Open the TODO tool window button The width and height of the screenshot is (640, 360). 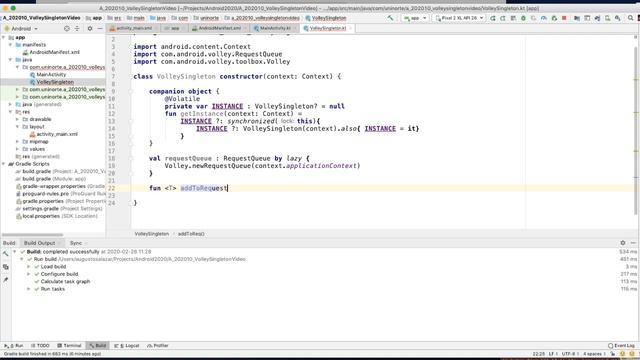tap(40, 346)
